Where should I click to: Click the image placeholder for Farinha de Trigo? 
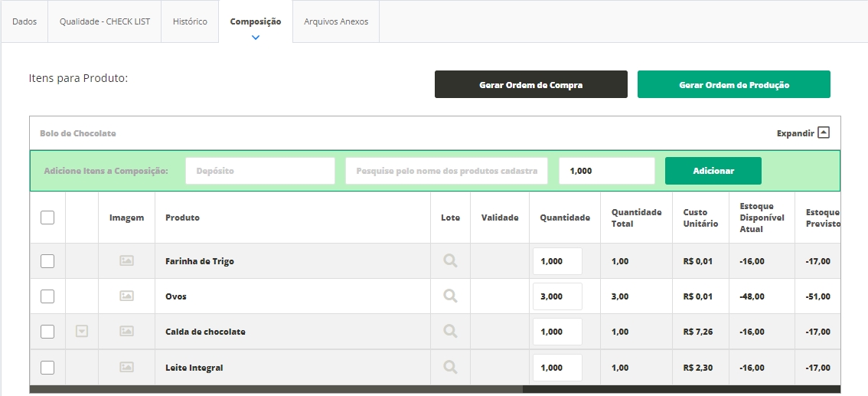coord(127,261)
